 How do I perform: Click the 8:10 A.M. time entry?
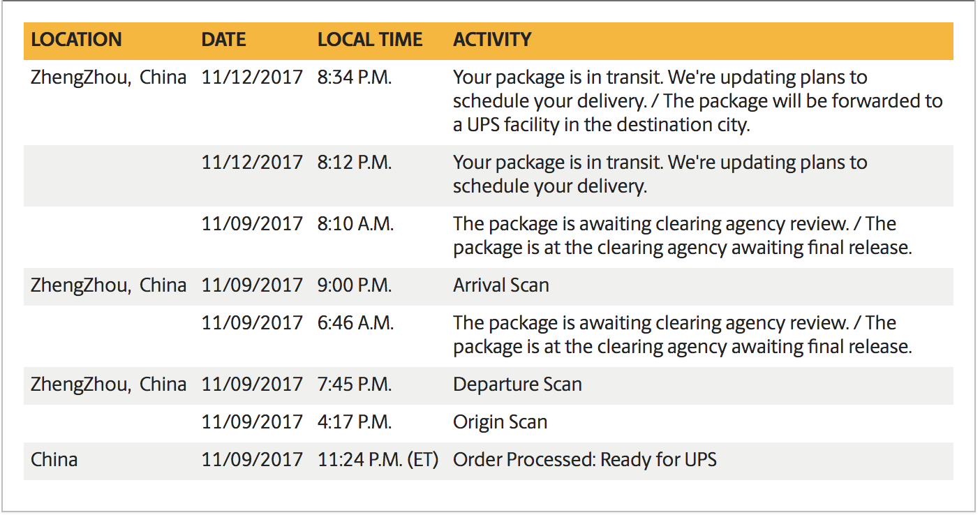(355, 224)
